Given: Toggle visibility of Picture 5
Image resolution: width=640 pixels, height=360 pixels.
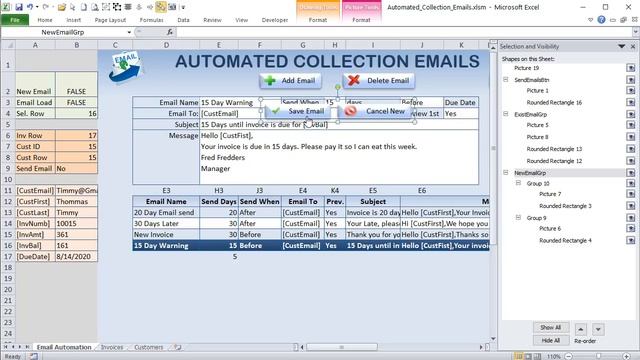Looking at the screenshot, I should coord(631,125).
